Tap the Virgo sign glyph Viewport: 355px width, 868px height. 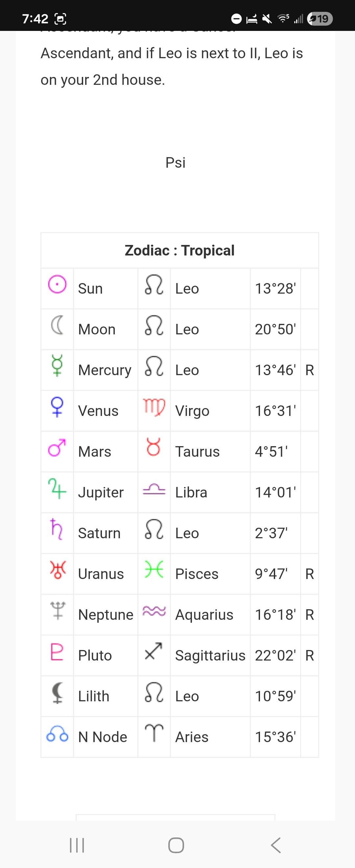154,407
